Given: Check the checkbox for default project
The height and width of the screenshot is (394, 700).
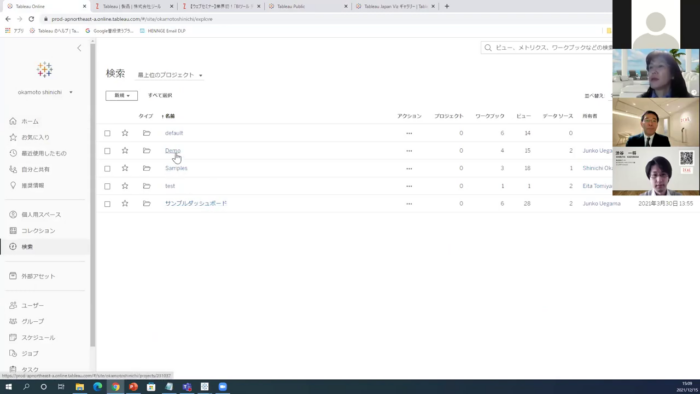Looking at the screenshot, I should [107, 133].
